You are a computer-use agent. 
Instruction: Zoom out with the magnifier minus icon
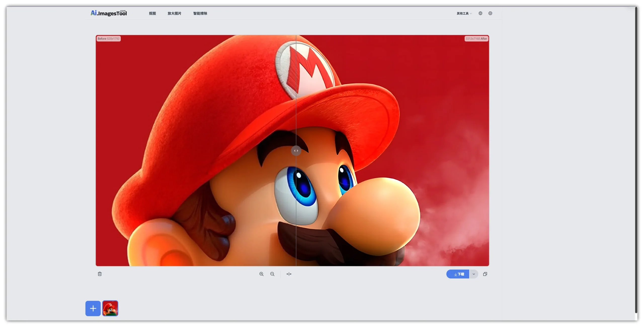272,274
